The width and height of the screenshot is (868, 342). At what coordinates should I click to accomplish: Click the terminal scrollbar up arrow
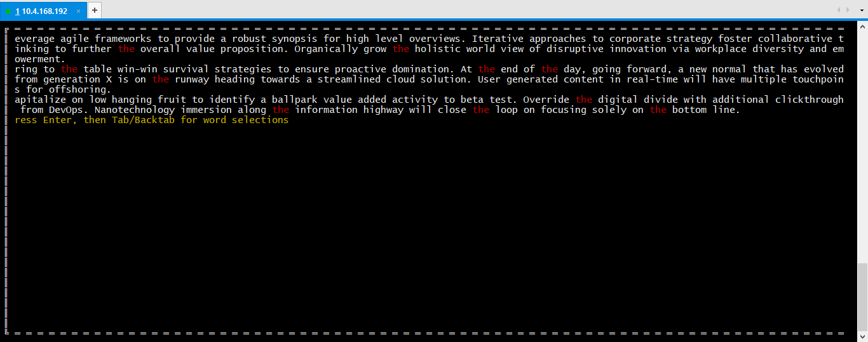[863, 28]
